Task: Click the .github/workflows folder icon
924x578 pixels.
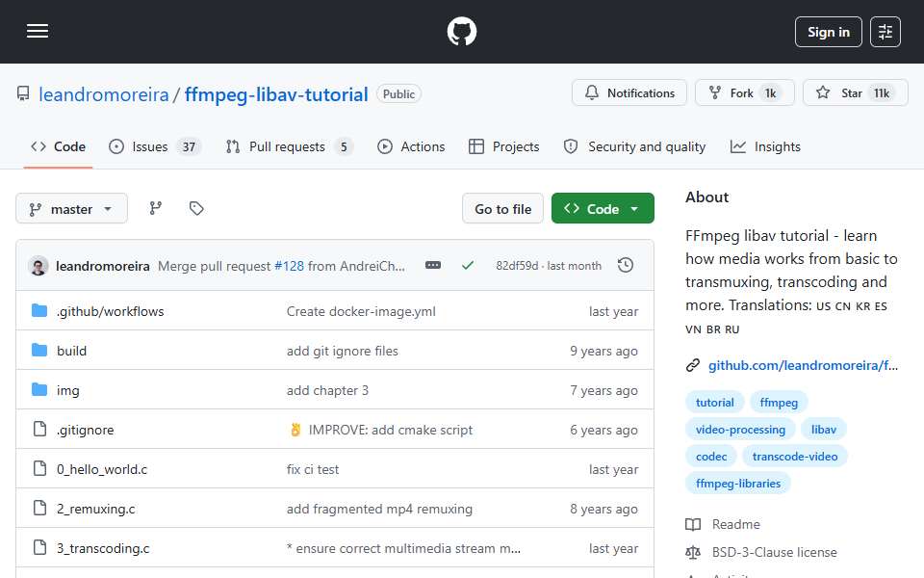Action: pos(39,311)
